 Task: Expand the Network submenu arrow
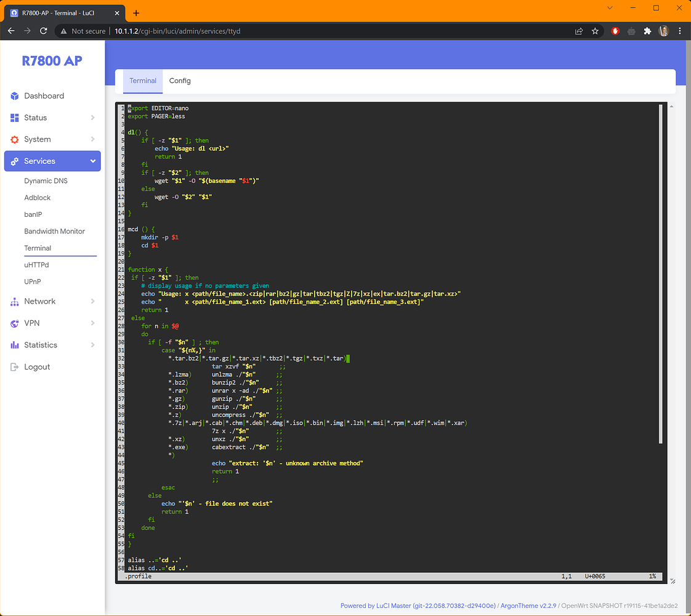click(93, 302)
